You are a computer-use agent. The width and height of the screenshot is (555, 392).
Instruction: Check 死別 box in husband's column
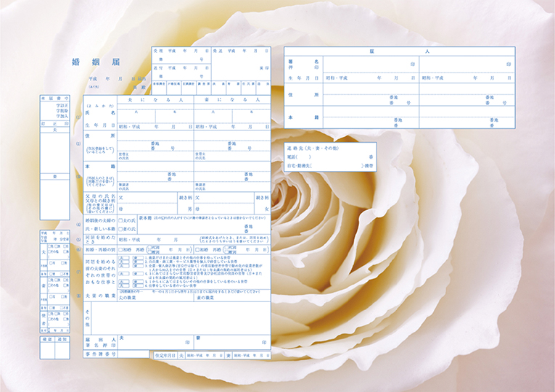(x=149, y=247)
